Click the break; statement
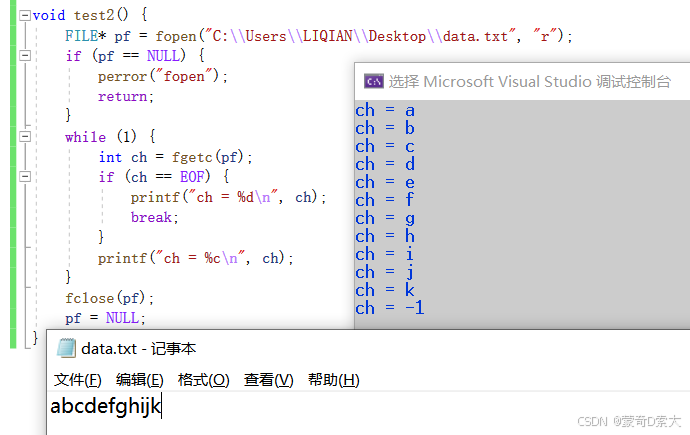The image size is (690, 435). click(x=154, y=217)
